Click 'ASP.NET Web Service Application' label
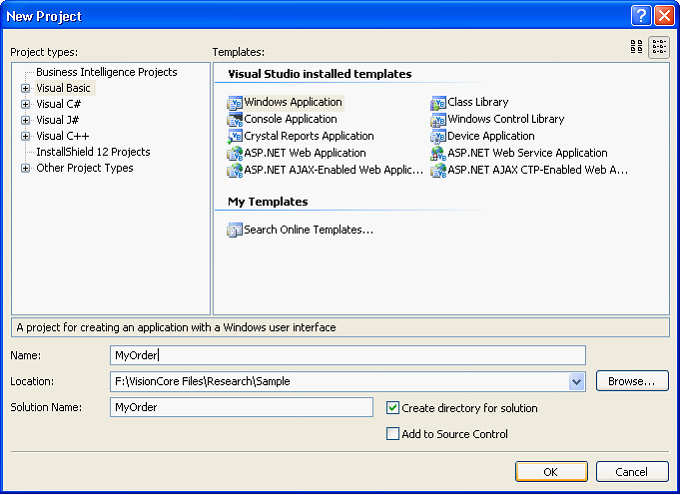 pyautogui.click(x=528, y=153)
